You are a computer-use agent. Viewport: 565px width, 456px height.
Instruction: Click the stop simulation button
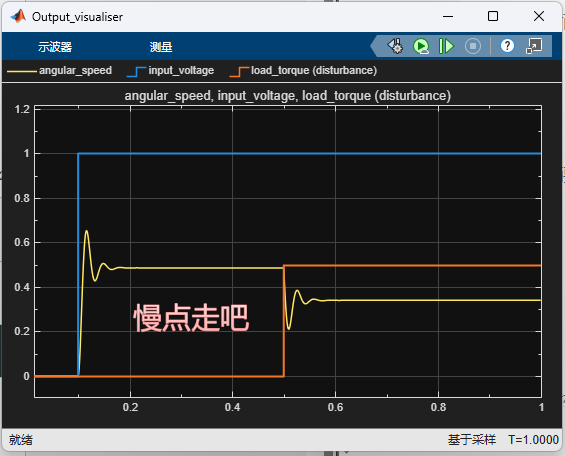[473, 46]
